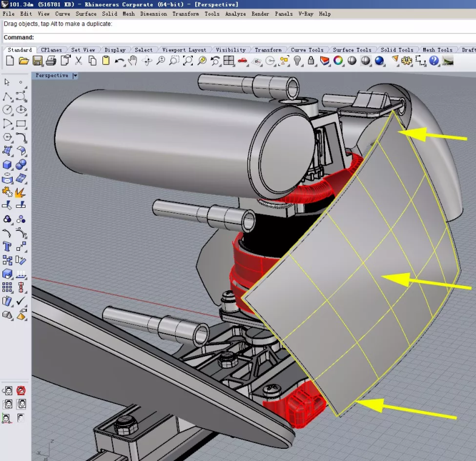The width and height of the screenshot is (476, 461).
Task: Select the Polyline tool in left toolbar
Action: (x=7, y=96)
